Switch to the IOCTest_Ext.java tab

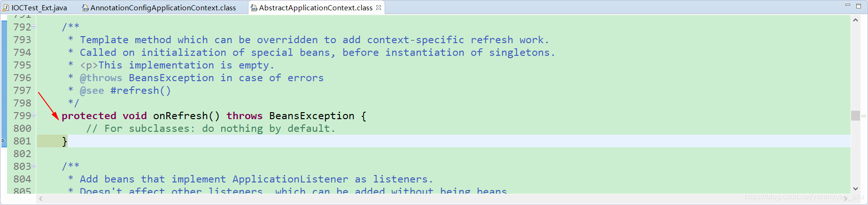point(35,8)
